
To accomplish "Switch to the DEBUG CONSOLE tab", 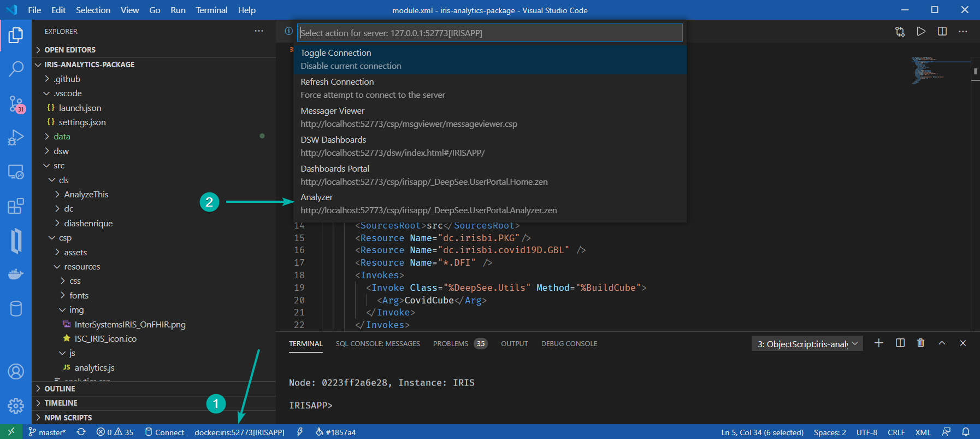I will [x=569, y=344].
